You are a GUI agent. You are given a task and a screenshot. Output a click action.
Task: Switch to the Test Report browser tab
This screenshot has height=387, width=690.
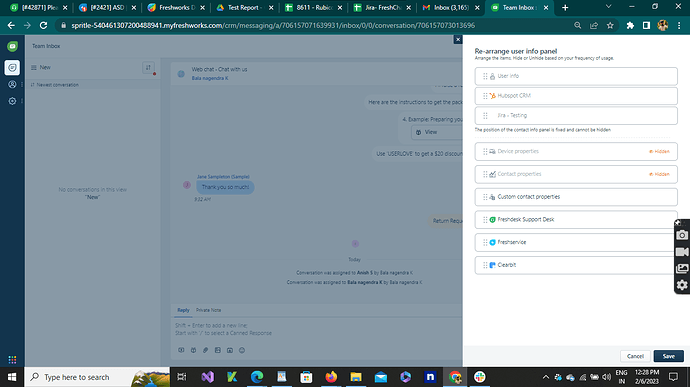(x=245, y=7)
